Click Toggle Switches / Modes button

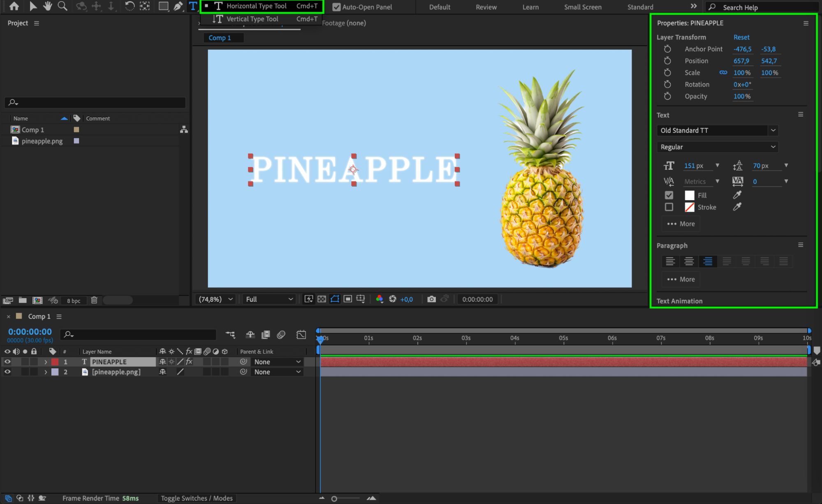pyautogui.click(x=197, y=498)
